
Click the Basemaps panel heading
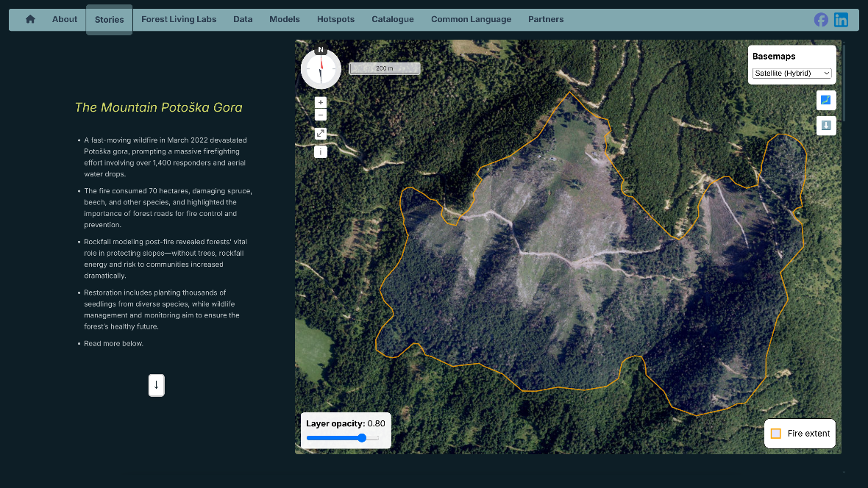coord(774,57)
